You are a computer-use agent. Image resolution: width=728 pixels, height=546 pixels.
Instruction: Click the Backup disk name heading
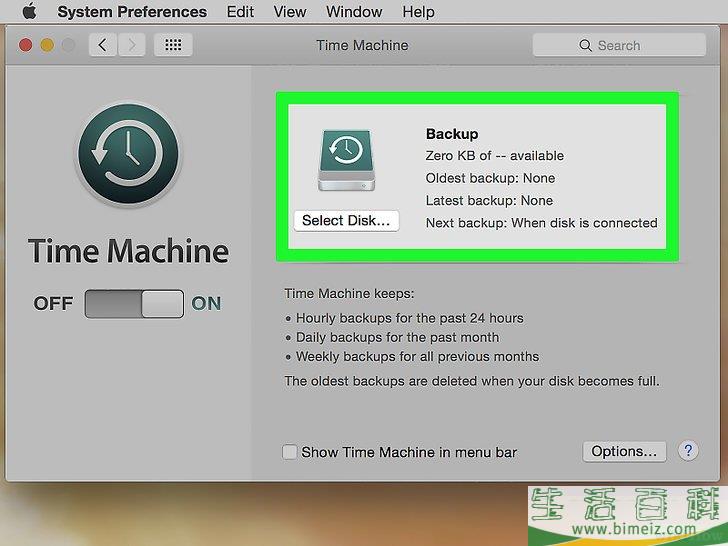(x=452, y=134)
